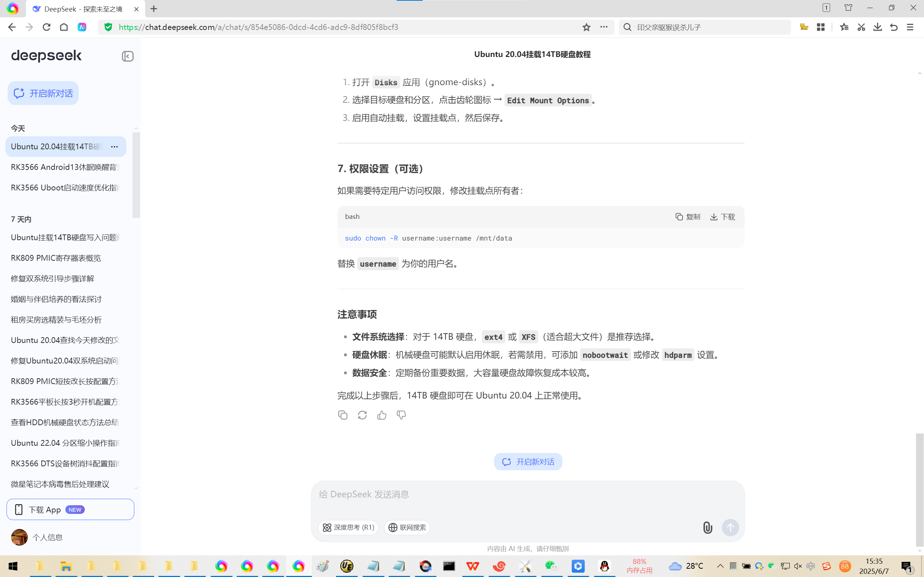924x577 pixels.
Task: Click the paperclip attach file icon
Action: point(707,527)
